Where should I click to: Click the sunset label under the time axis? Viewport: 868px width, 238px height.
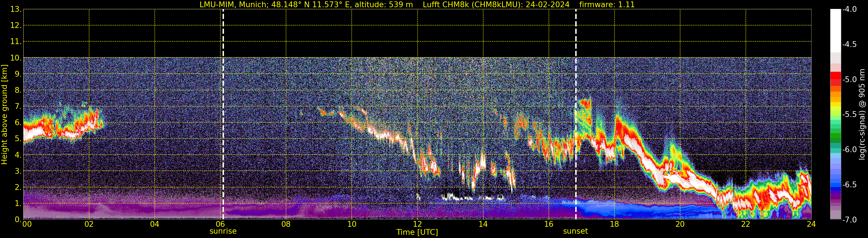coord(575,231)
